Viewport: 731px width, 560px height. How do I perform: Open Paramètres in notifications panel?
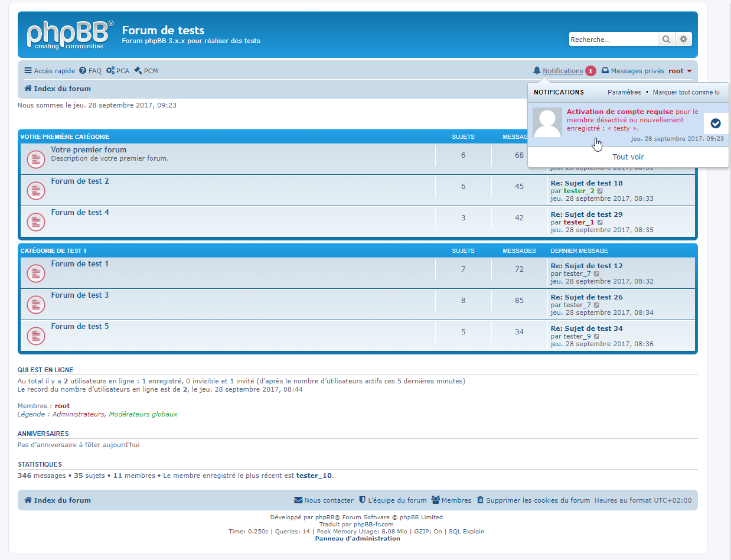[x=624, y=92]
